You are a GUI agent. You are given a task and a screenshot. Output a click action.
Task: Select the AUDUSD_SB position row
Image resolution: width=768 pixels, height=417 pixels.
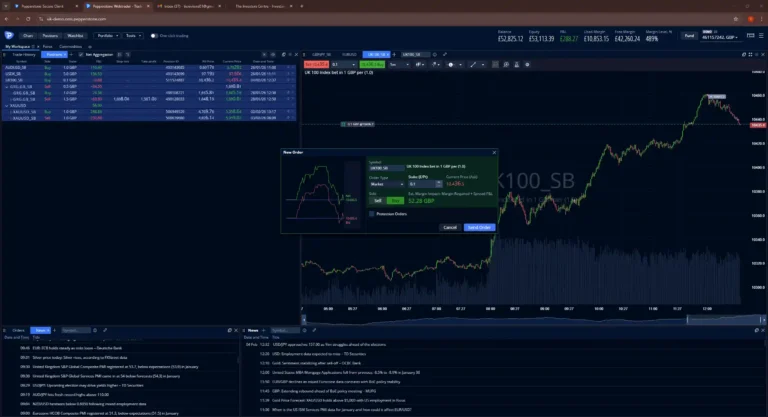tap(148, 68)
